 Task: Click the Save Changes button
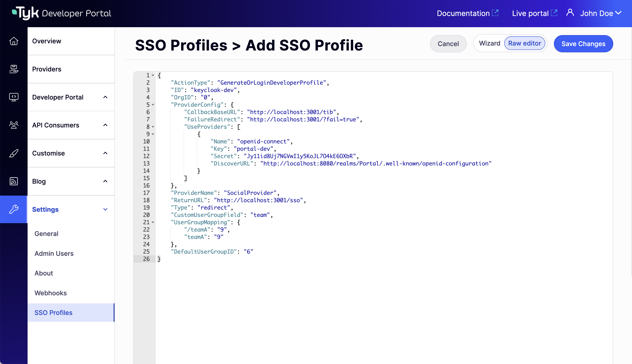tap(583, 44)
